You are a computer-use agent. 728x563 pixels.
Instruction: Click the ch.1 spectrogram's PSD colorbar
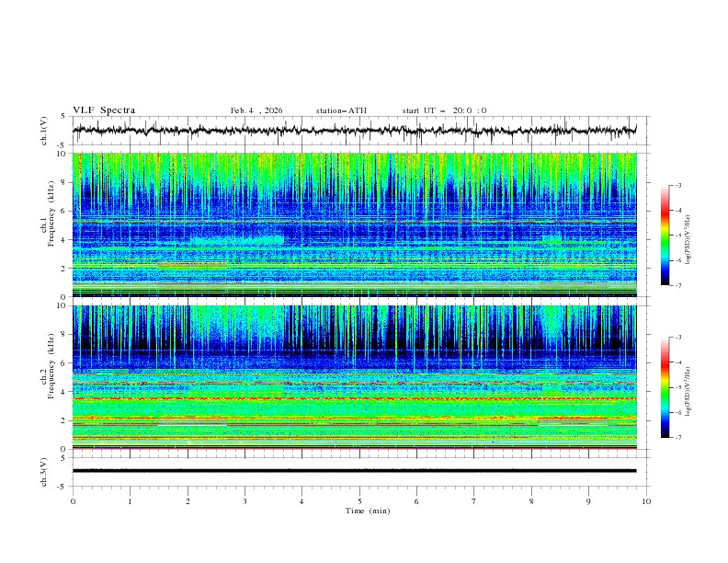point(665,236)
